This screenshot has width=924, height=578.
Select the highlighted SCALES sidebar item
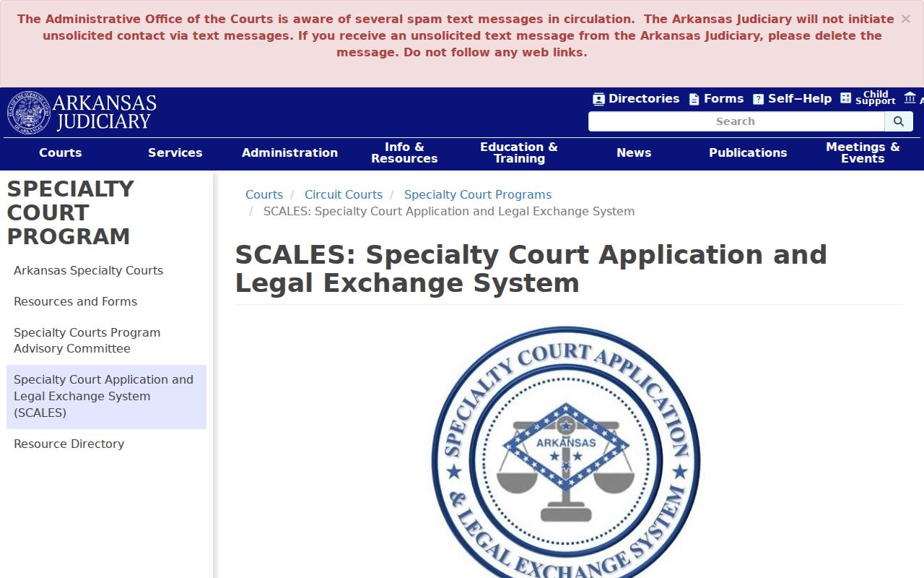pos(106,397)
